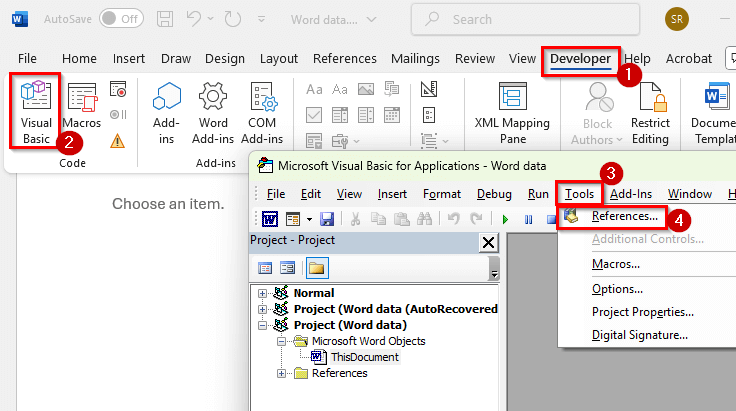Open VBA Tools menu
This screenshot has width=736, height=411.
point(579,194)
